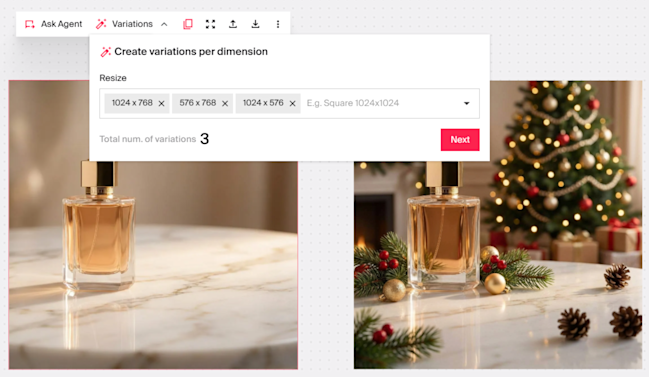The image size is (649, 377).
Task: Click the 1024 x 768 size chip
Action: tap(136, 103)
